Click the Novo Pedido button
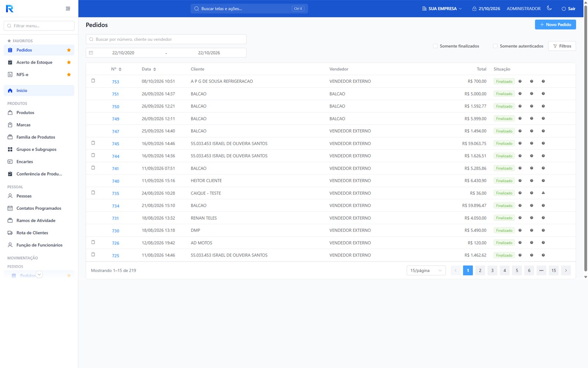 pyautogui.click(x=555, y=25)
